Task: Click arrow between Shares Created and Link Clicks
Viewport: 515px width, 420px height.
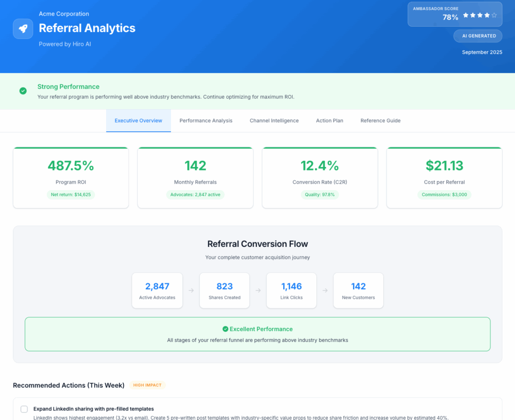Action: 258,290
